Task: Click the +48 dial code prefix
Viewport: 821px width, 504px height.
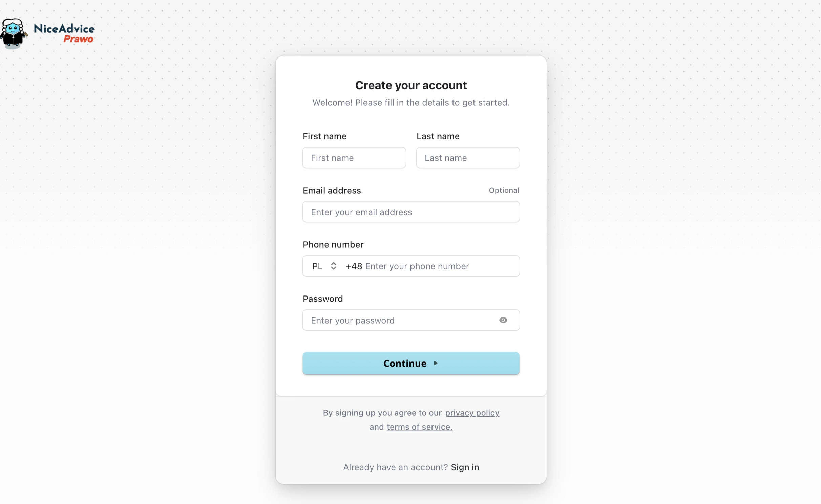Action: pos(354,266)
